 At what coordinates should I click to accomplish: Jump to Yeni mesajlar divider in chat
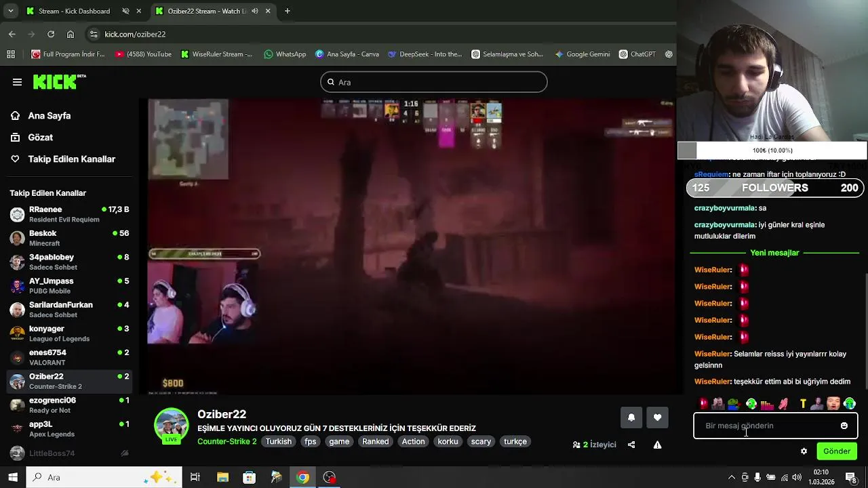tap(774, 253)
